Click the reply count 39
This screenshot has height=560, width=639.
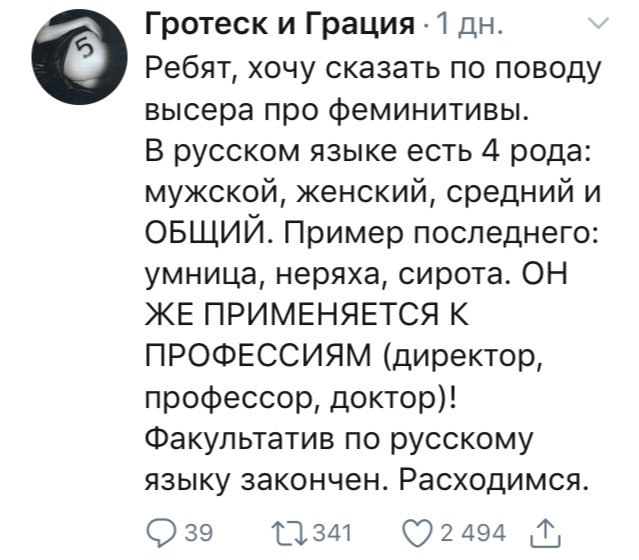(197, 530)
